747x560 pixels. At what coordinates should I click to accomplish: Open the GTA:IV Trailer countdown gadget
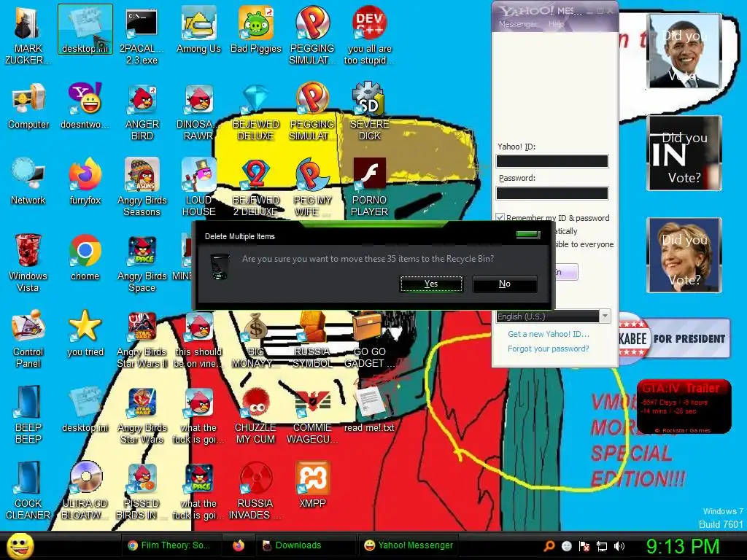684,406
